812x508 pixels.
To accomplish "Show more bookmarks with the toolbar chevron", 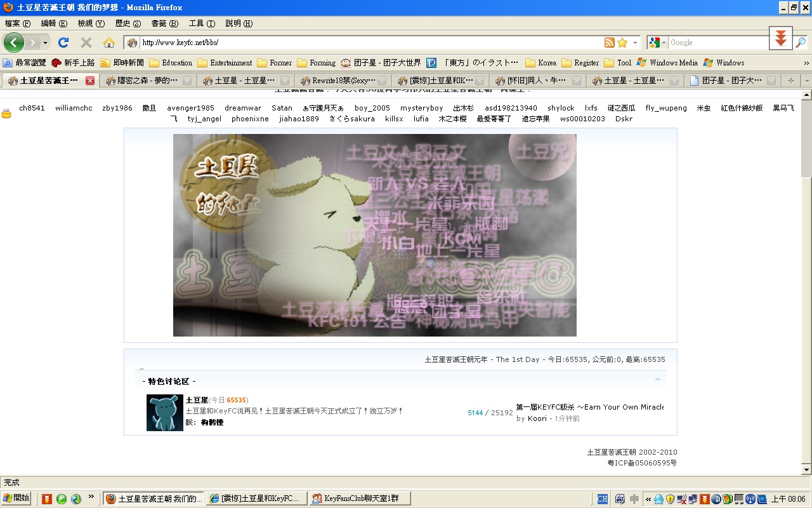I will (x=806, y=63).
